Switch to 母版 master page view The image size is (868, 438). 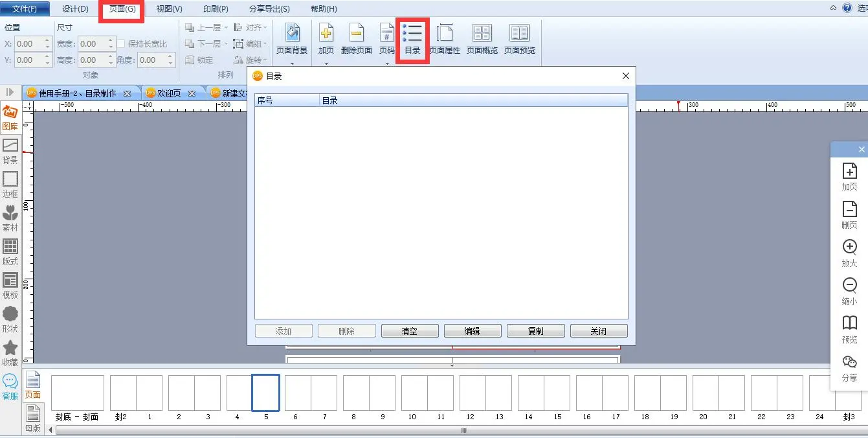pos(32,419)
